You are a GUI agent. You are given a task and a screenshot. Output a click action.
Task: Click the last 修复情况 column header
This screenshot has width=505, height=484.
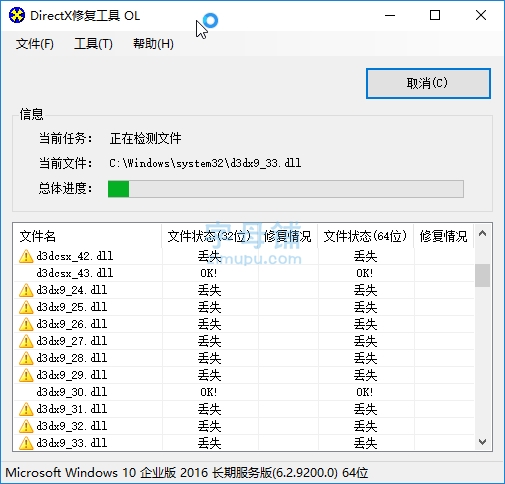[x=443, y=236]
